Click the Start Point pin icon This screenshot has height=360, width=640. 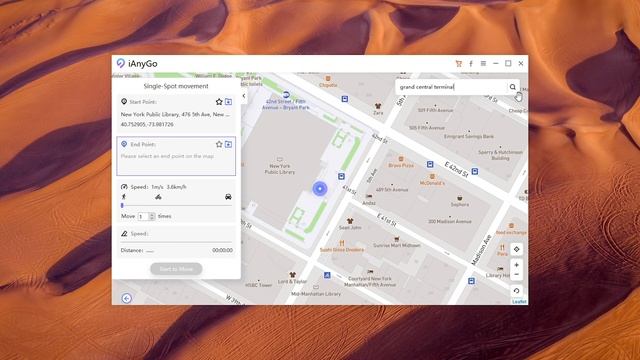click(124, 101)
